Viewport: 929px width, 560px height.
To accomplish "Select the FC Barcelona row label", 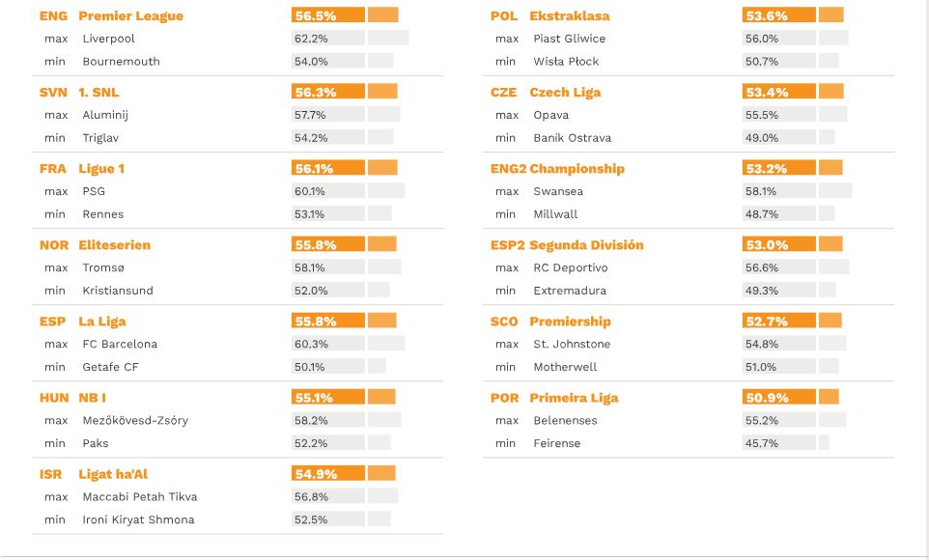I will [x=120, y=344].
